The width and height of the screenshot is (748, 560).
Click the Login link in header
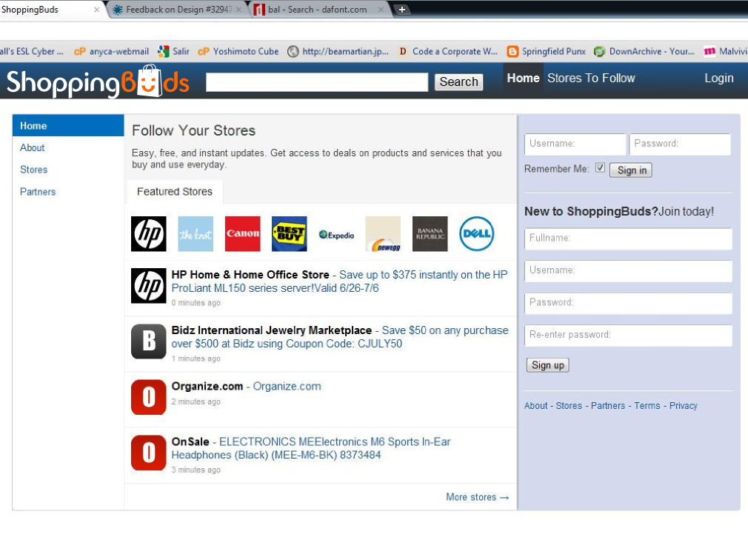click(x=718, y=78)
